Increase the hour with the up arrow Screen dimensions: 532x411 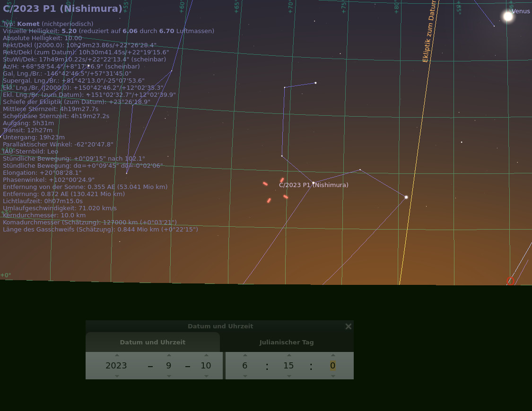pyautogui.click(x=245, y=355)
